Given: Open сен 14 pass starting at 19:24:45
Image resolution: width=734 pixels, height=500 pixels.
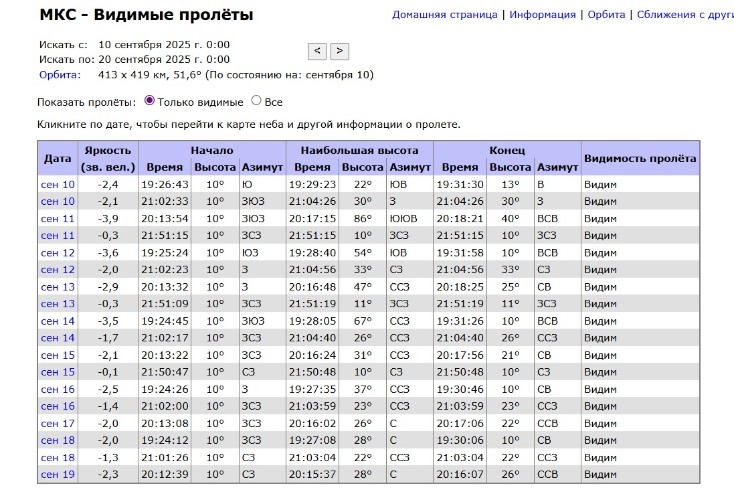Looking at the screenshot, I should pyautogui.click(x=58, y=321).
